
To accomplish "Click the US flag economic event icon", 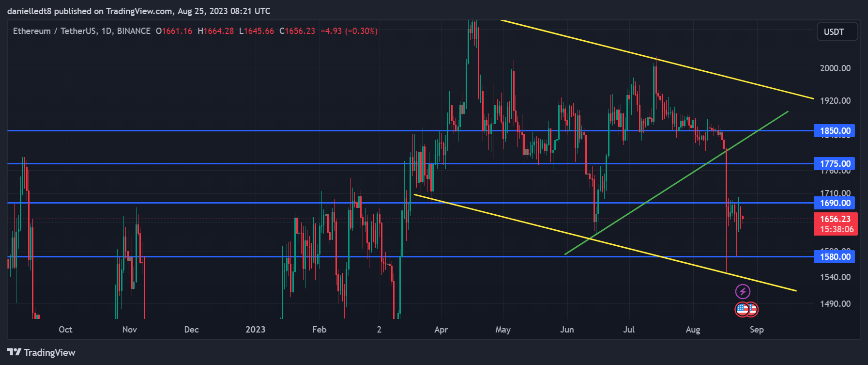I will (x=742, y=309).
